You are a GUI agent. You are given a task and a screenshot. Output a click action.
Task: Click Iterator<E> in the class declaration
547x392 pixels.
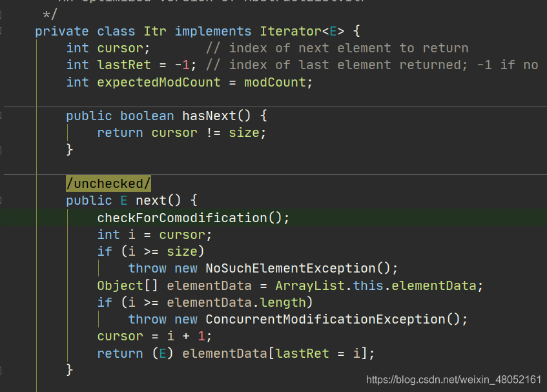[302, 32]
